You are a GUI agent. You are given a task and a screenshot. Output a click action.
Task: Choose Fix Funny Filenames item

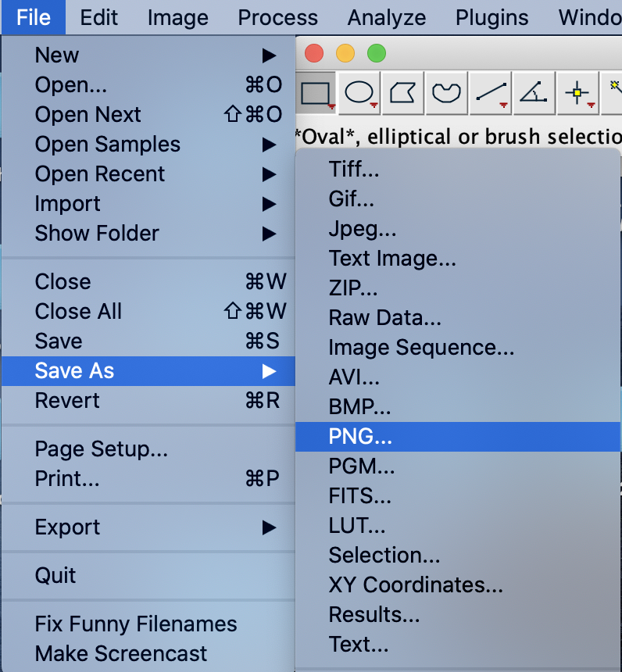coord(148,624)
